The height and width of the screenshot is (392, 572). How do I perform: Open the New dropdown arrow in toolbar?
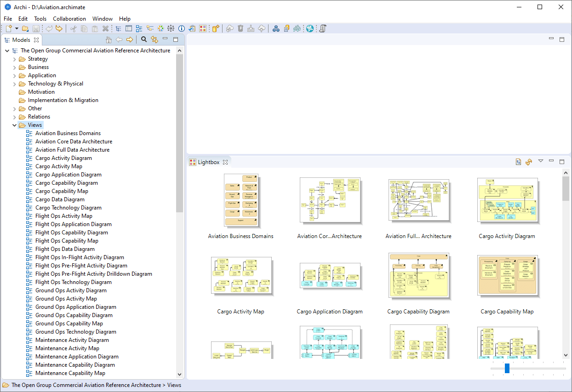point(17,28)
